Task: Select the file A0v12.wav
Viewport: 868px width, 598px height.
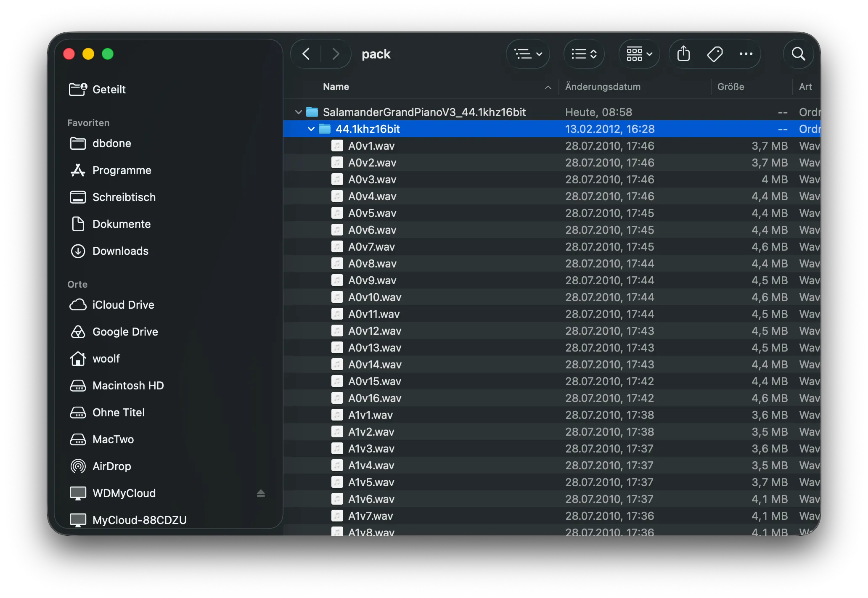Action: (552, 331)
